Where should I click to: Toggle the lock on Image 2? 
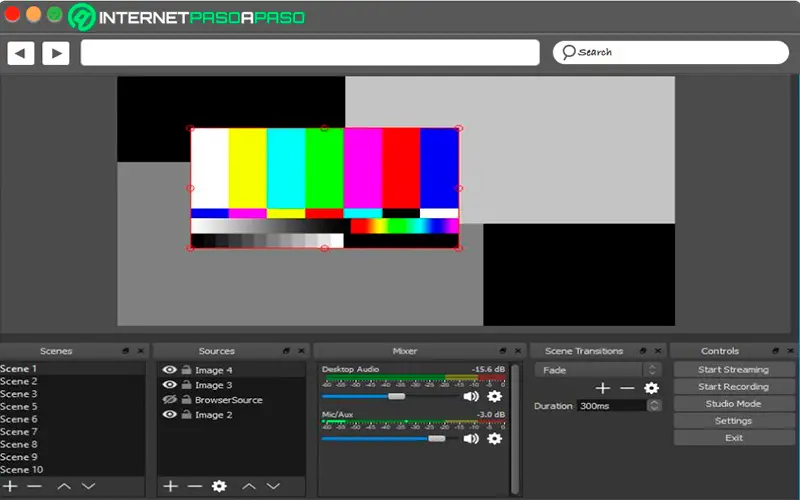tap(187, 414)
